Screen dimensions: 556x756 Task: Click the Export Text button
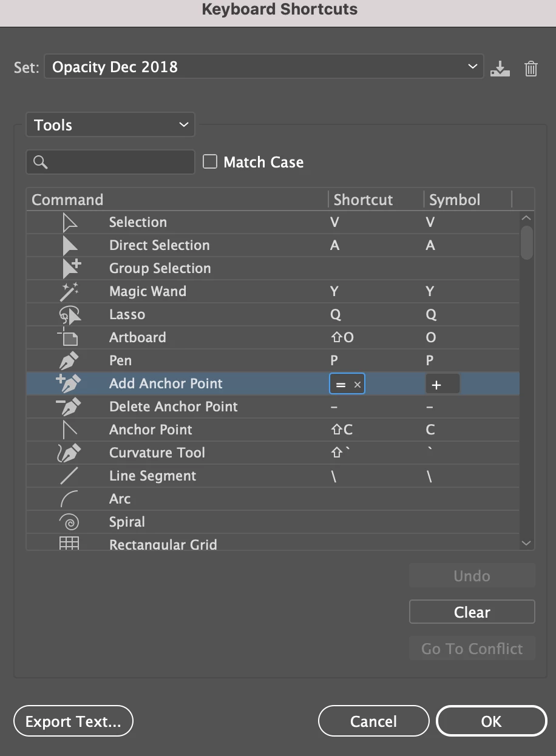click(x=73, y=721)
